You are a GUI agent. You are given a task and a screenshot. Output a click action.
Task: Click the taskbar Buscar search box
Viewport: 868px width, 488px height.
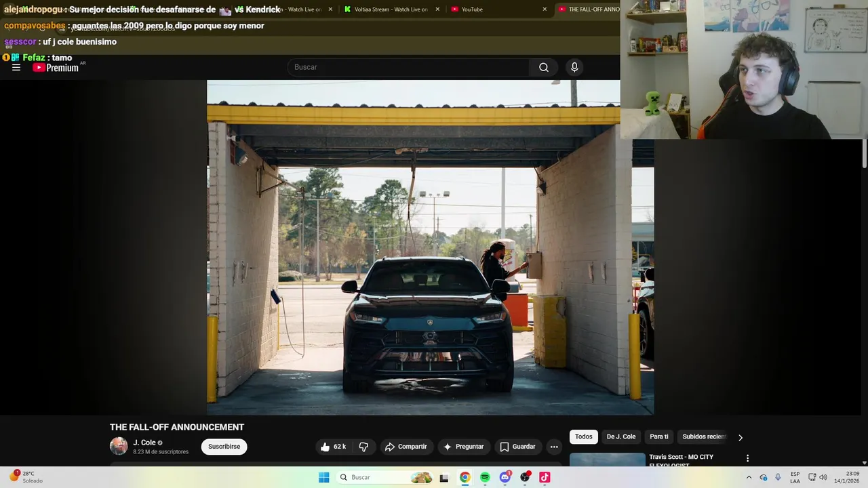tap(385, 477)
